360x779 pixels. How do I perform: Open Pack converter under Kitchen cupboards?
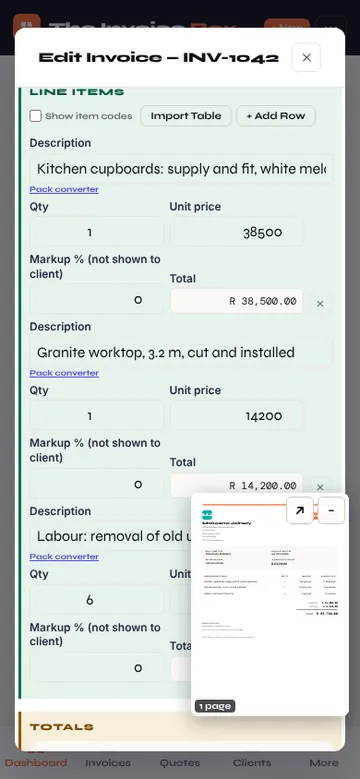point(64,189)
